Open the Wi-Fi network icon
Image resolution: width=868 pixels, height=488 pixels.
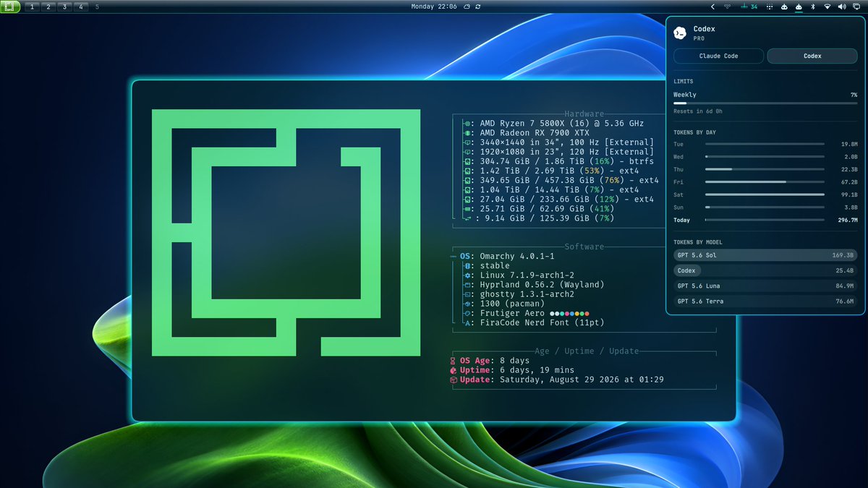point(827,7)
